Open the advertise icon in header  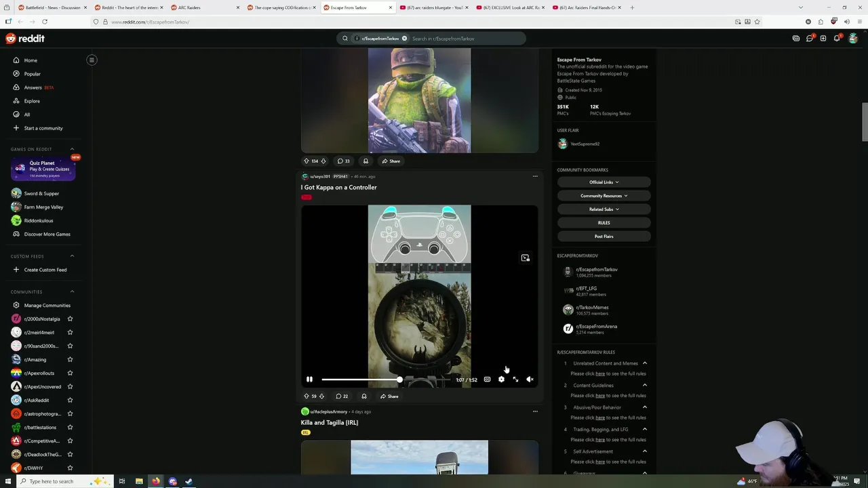(796, 39)
